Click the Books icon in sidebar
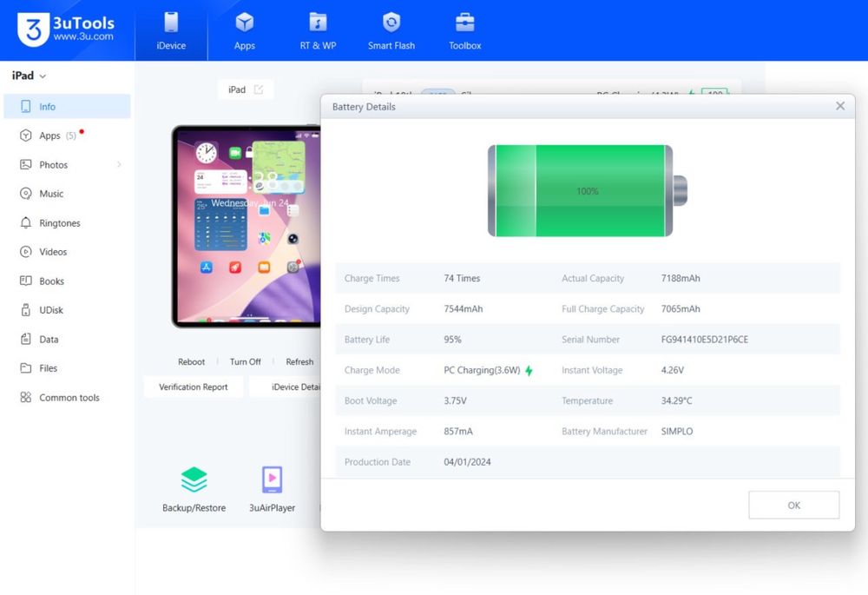 25,281
